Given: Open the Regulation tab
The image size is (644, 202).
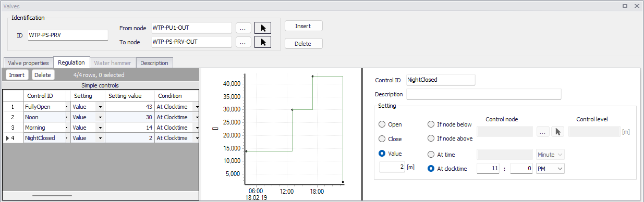Looking at the screenshot, I should [x=71, y=62].
